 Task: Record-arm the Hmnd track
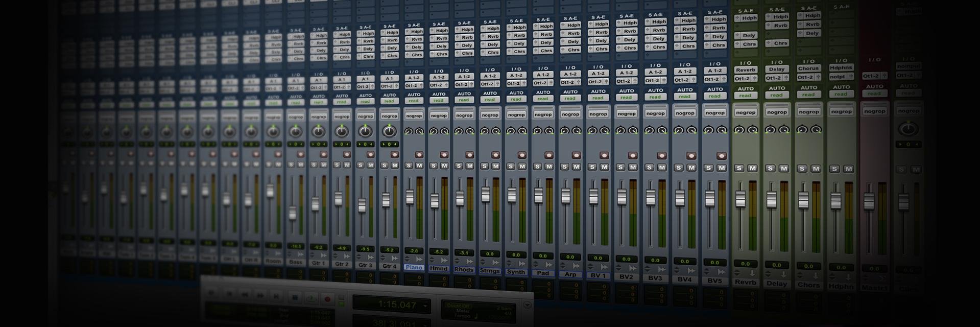pyautogui.click(x=444, y=155)
